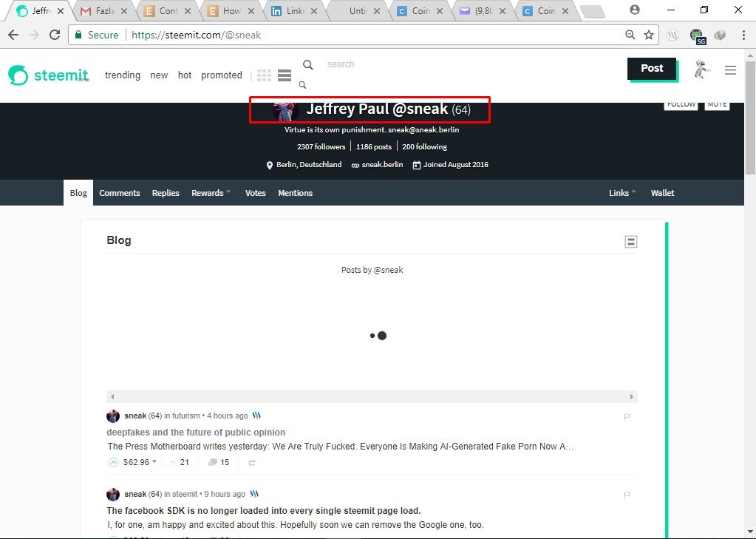Go to hot posts
The image size is (756, 539).
click(x=185, y=75)
